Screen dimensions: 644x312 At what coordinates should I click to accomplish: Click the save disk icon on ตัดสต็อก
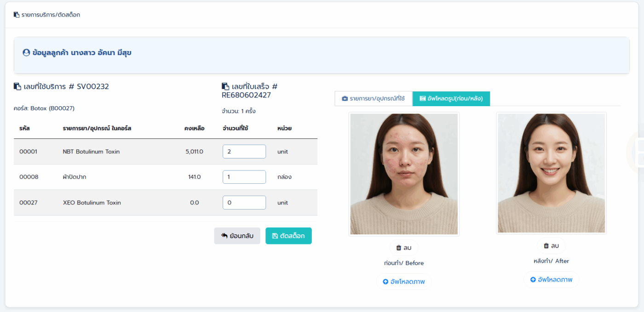(275, 236)
